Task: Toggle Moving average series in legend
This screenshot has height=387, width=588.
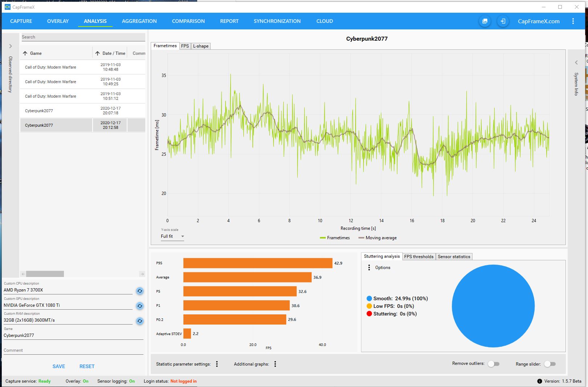Action: (x=377, y=238)
